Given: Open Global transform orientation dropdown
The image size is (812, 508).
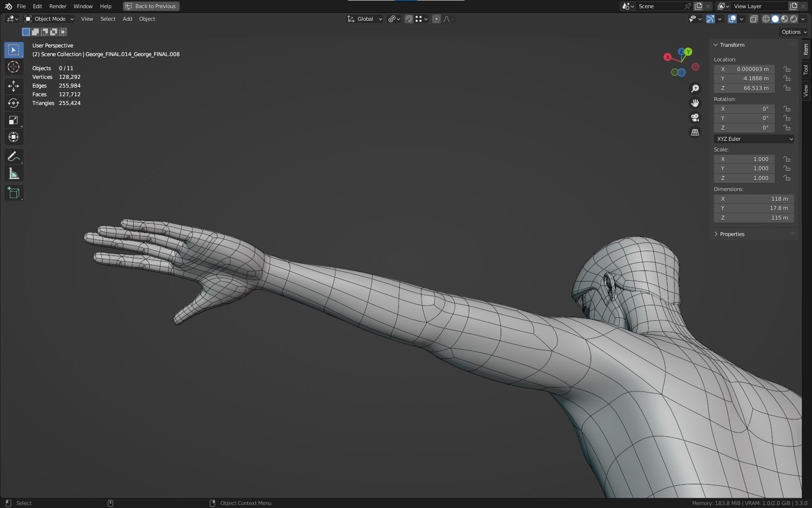Looking at the screenshot, I should [365, 19].
